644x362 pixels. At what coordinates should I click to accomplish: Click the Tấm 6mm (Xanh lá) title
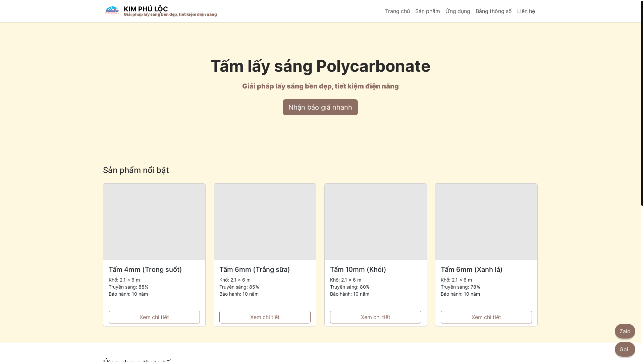pos(472,269)
